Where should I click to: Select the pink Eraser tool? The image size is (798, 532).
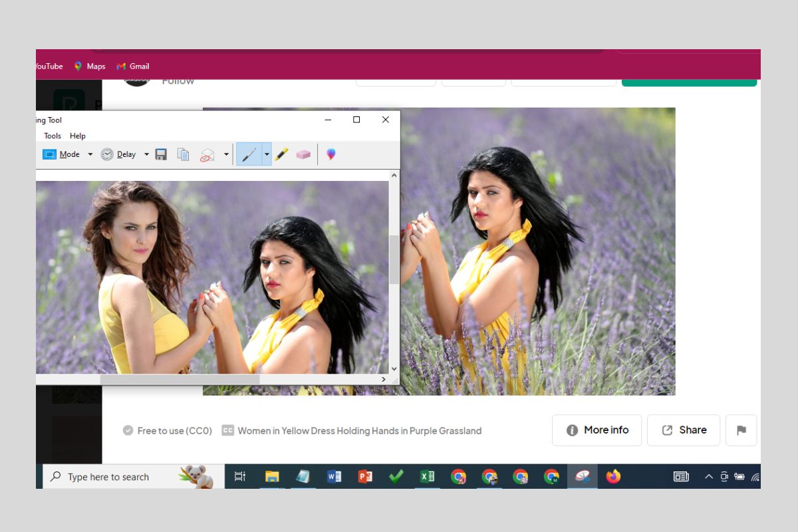coord(303,154)
